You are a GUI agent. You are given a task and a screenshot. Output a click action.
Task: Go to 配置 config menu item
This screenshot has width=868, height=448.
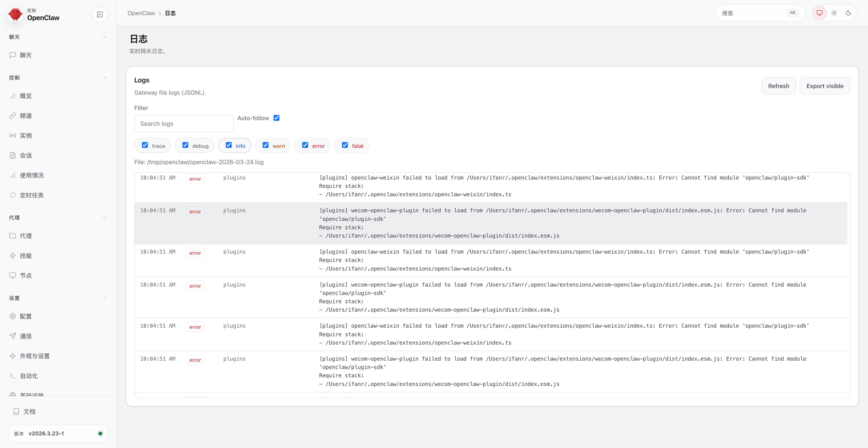point(26,316)
